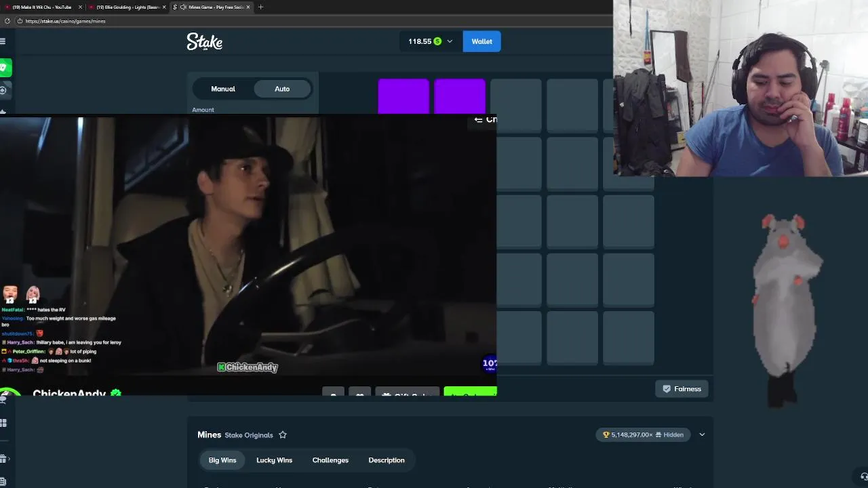Add Mines to favorites with star icon

283,435
